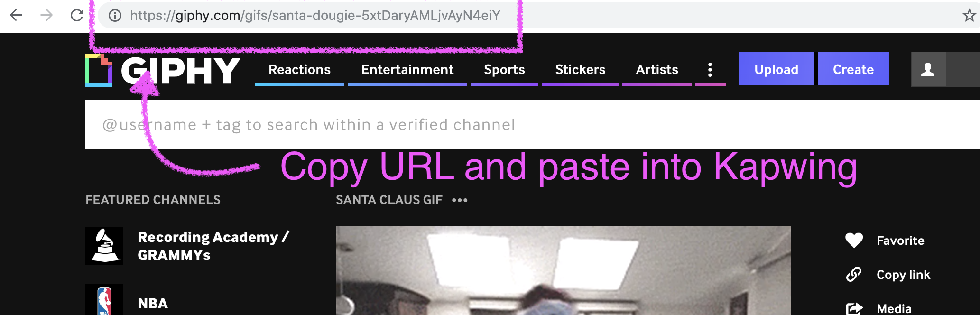
Task: Open the NBA channel link
Action: tap(153, 304)
